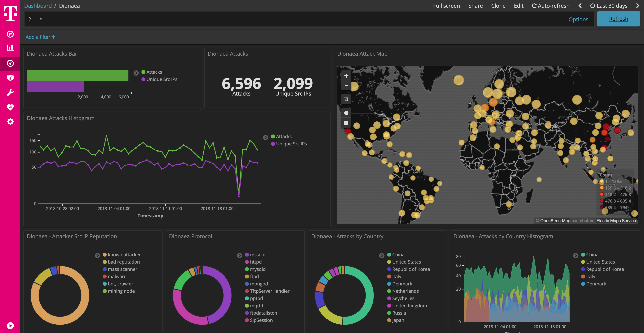Open the 'Last 30 days' time picker
The image size is (644, 333).
click(609, 6)
